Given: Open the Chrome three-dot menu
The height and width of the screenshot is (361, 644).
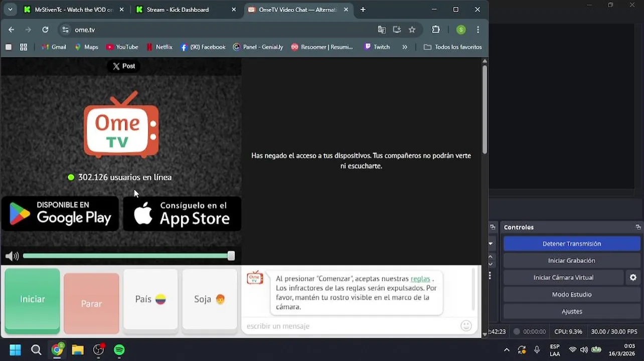Looking at the screenshot, I should (478, 30).
